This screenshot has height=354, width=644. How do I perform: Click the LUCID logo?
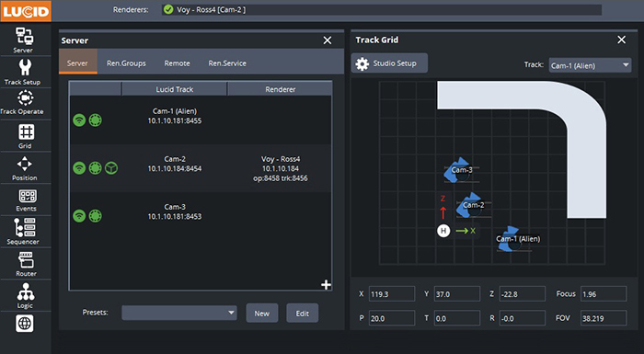[26, 11]
